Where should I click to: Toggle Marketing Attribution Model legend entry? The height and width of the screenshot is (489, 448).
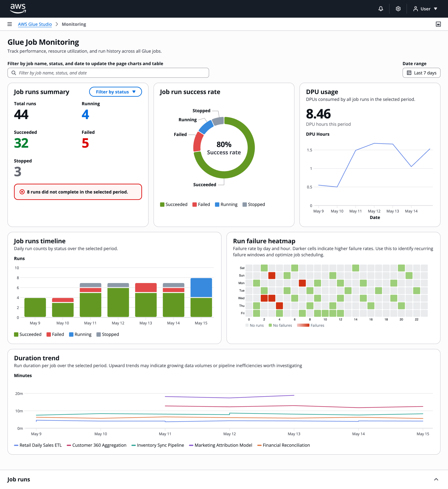[221, 445]
